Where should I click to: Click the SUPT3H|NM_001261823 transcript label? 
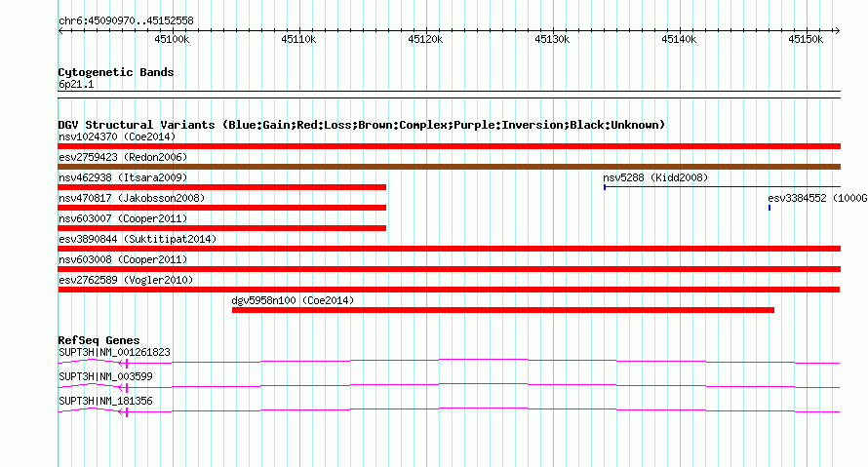point(114,353)
